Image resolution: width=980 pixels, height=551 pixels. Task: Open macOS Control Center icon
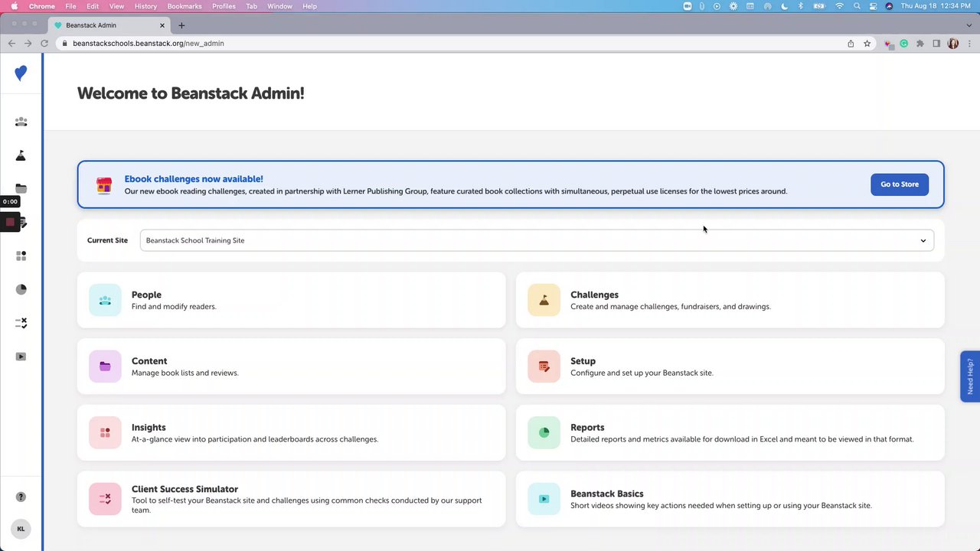(x=873, y=6)
